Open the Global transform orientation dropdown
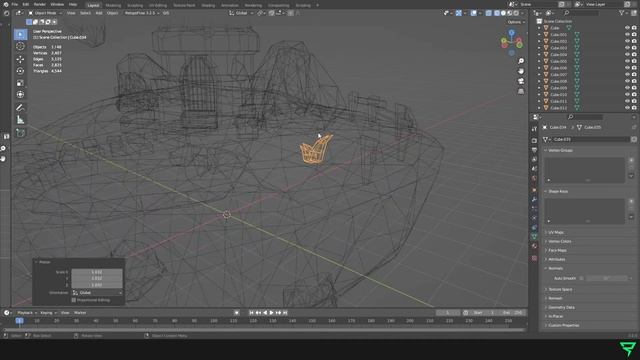Screen dimensions: 640x360 click(x=241, y=13)
